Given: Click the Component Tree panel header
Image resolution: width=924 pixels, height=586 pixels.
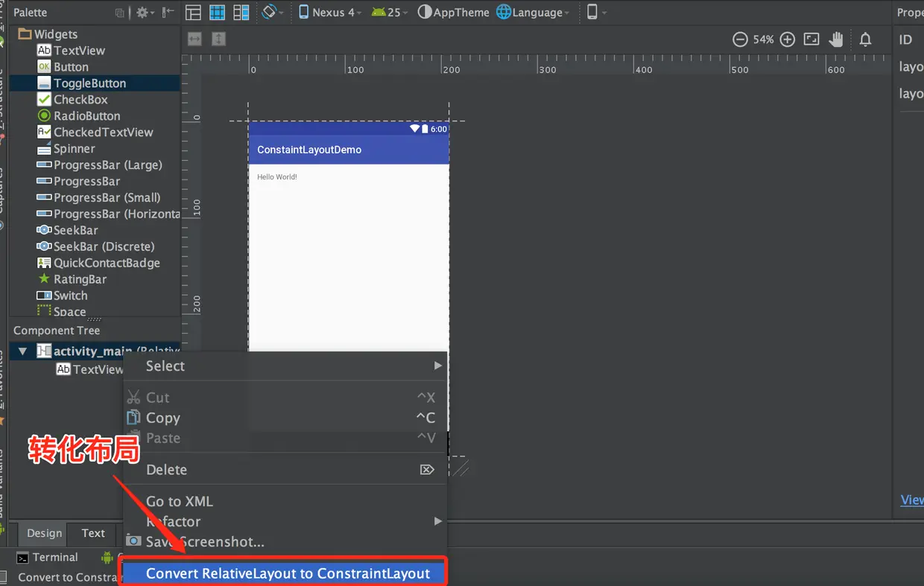Looking at the screenshot, I should pos(57,331).
